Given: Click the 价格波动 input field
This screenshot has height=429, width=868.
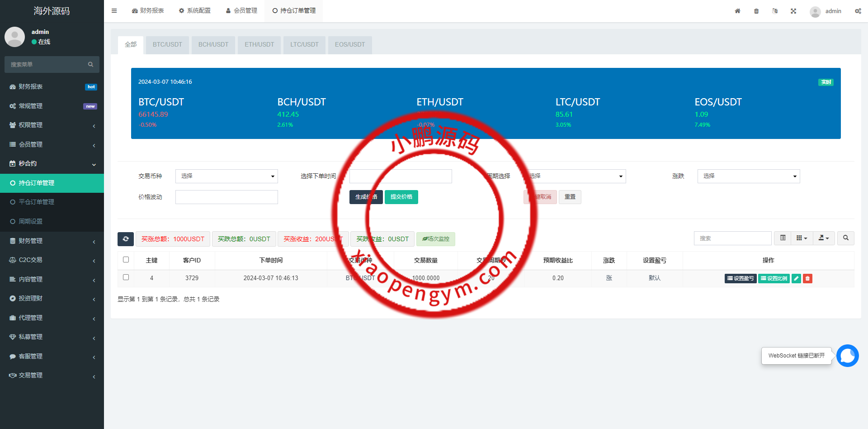Looking at the screenshot, I should click(x=226, y=197).
